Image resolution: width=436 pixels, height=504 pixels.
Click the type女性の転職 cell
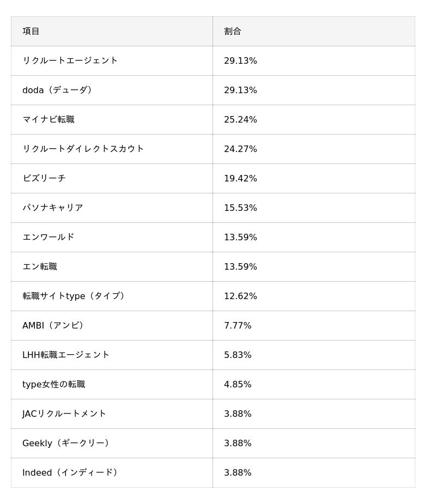(53, 384)
